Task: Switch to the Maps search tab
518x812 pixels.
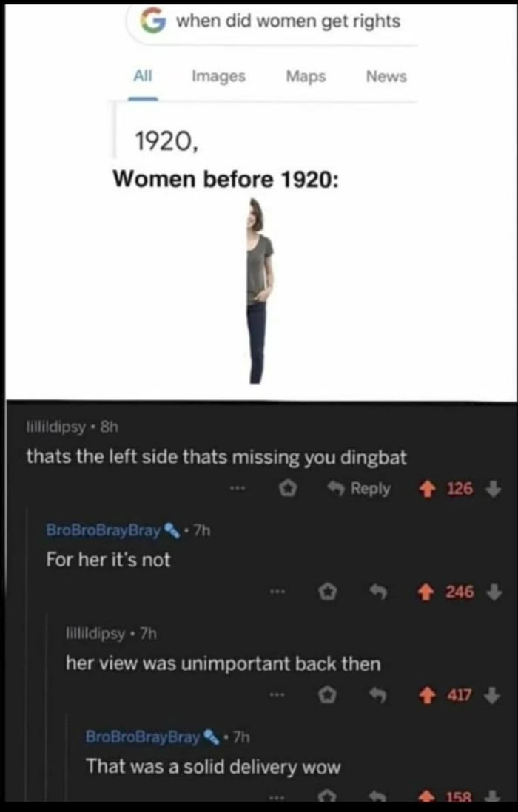Action: (306, 77)
